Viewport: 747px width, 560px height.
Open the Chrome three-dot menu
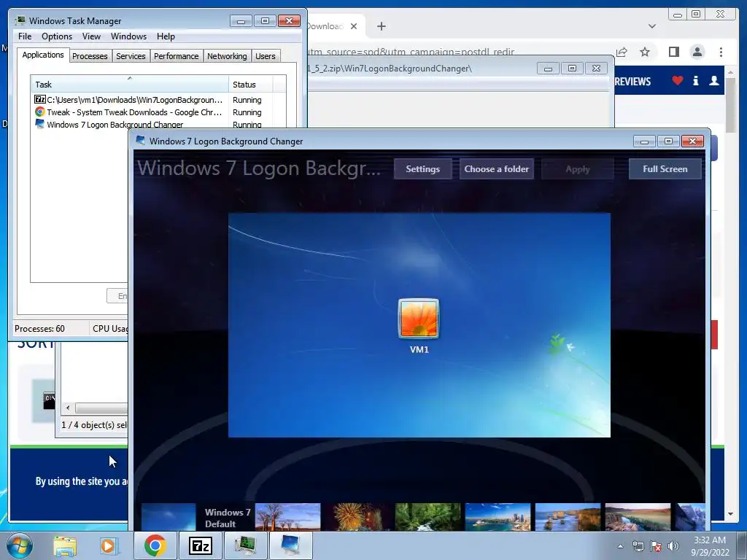click(721, 52)
